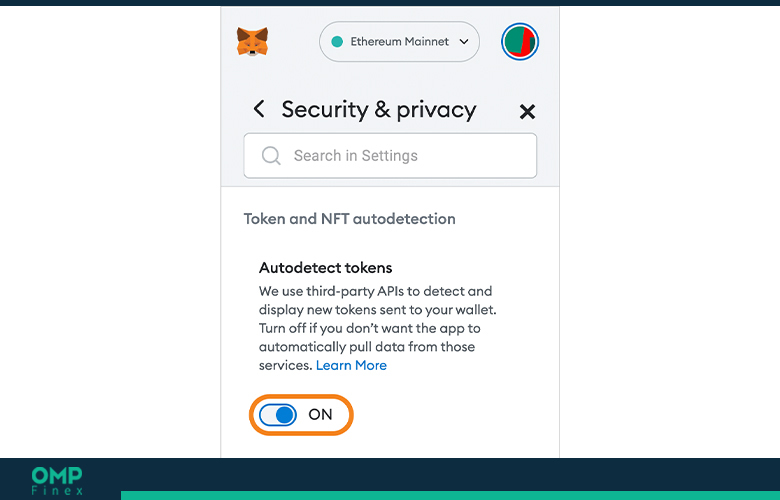
Task: Click the MetaMask fox logo
Action: click(252, 41)
